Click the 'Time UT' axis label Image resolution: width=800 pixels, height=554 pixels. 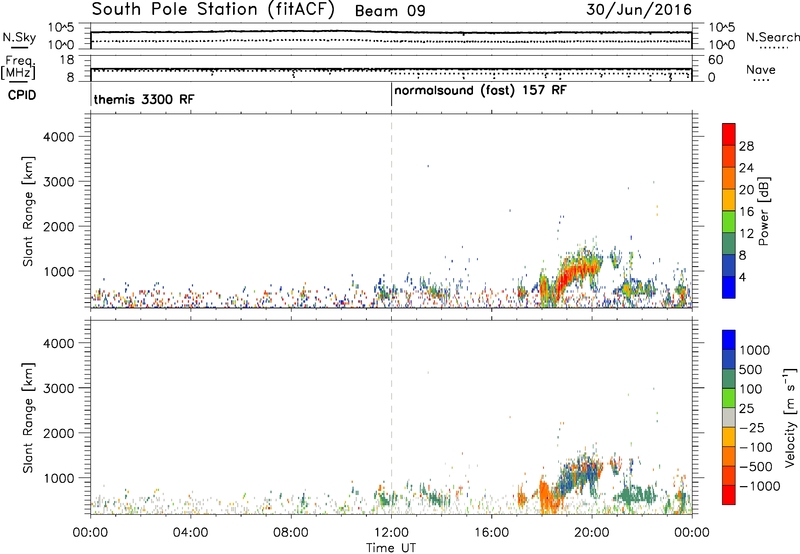[x=391, y=548]
